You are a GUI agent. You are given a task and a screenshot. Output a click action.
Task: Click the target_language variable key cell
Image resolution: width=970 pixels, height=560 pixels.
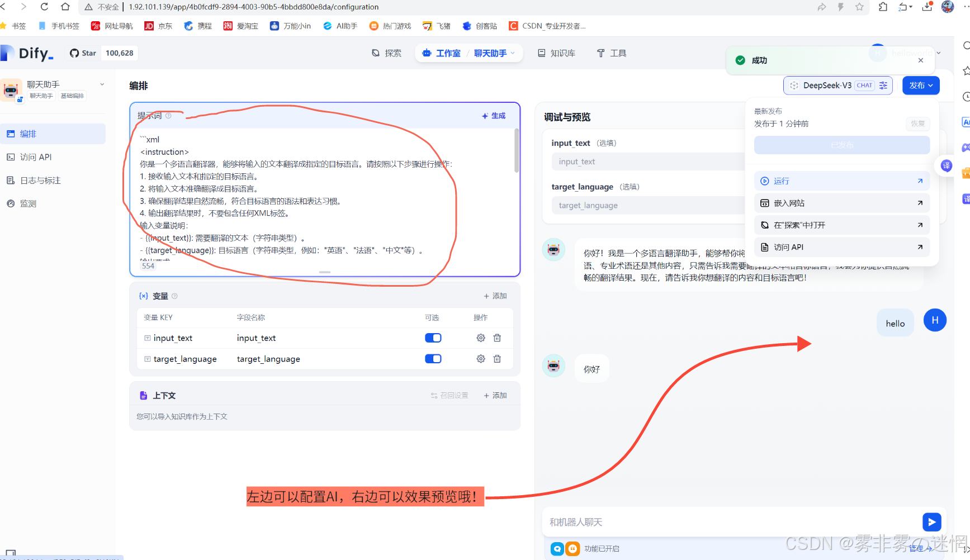pos(185,359)
